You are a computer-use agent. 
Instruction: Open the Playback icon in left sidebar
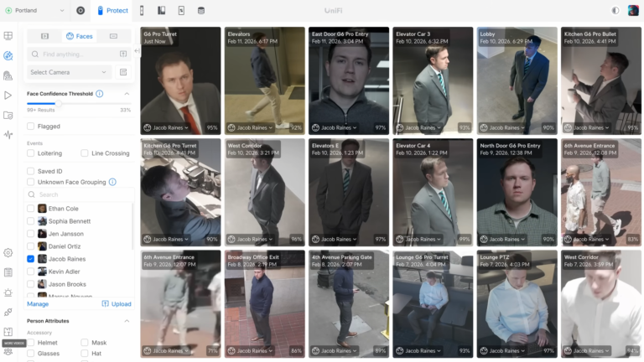pos(8,96)
